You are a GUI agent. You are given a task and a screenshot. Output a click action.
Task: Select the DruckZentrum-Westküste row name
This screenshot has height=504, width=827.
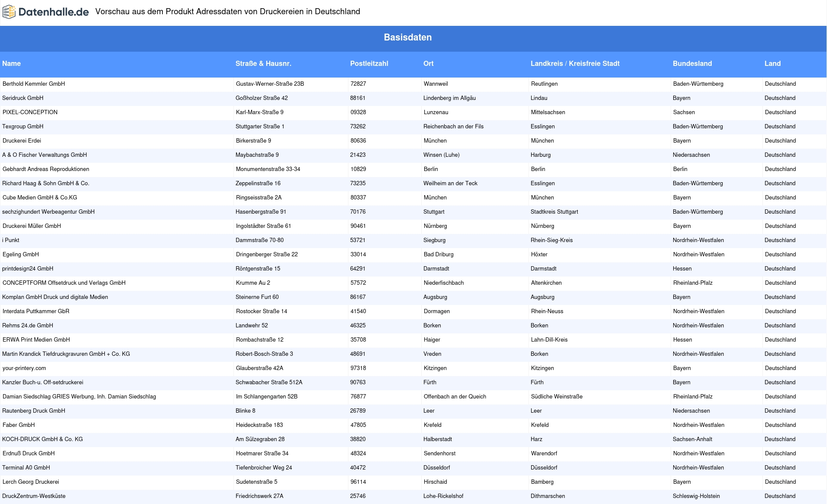pyautogui.click(x=34, y=496)
